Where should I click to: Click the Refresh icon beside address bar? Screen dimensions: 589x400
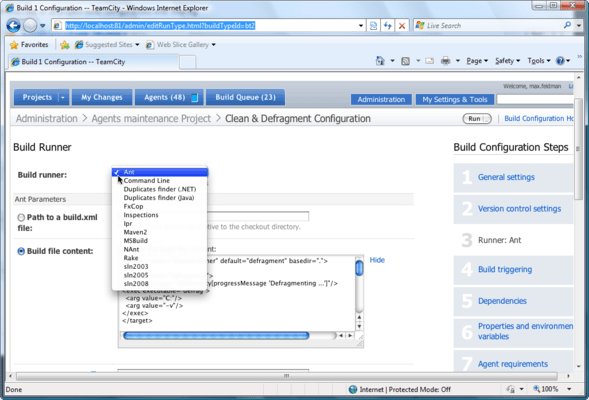tap(388, 26)
